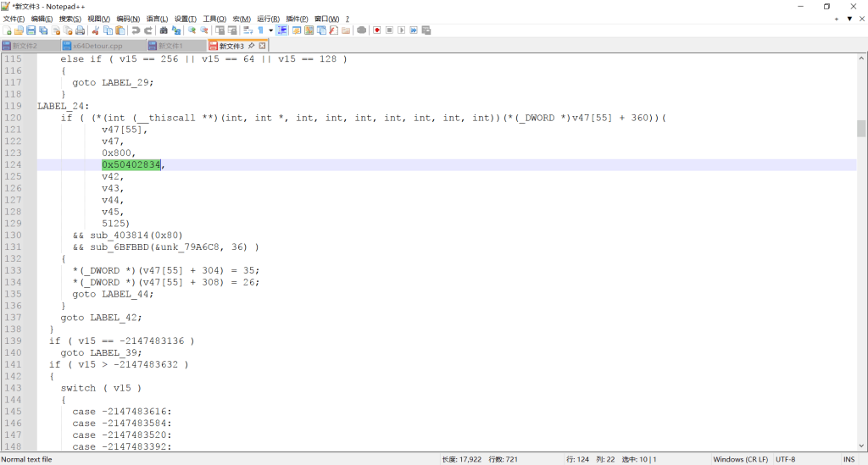Toggle the Document List panel
Screen dimensions: 868x465
[x=321, y=30]
